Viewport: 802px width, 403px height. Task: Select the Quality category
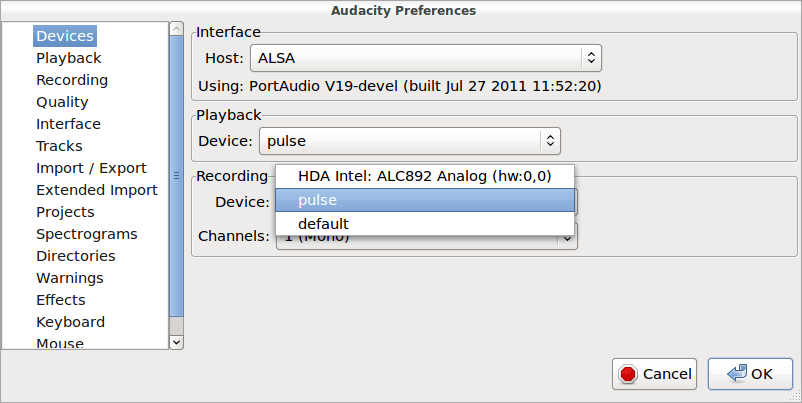click(x=62, y=102)
